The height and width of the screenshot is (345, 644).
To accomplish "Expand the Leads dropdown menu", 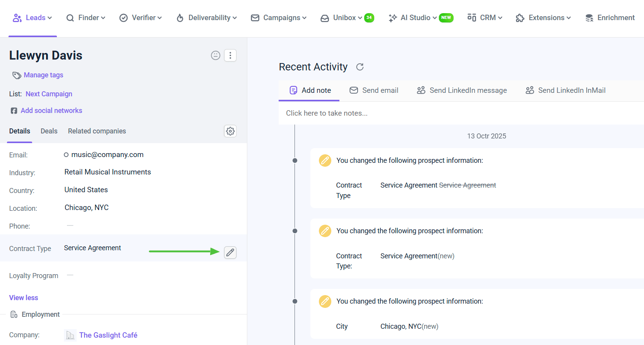I will (x=33, y=18).
